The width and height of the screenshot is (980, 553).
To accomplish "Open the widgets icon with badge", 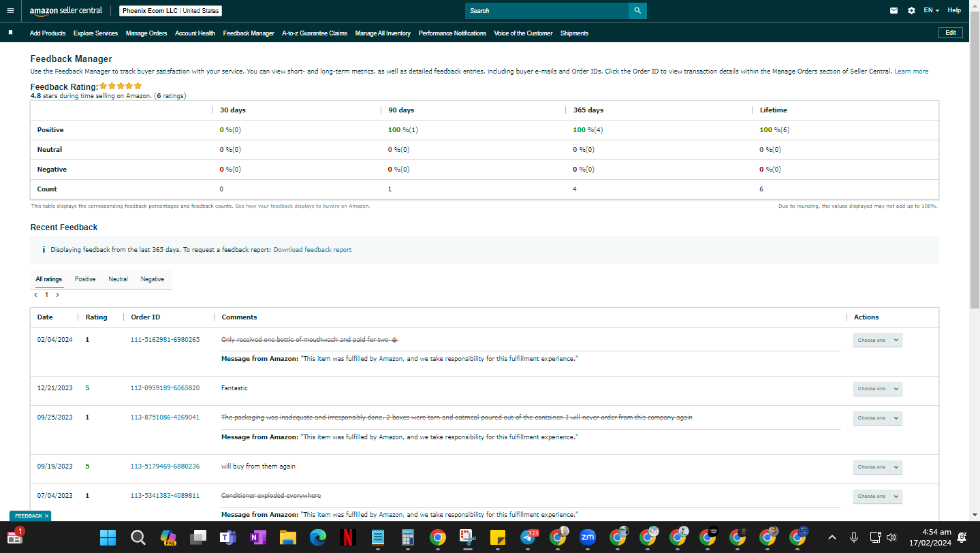I will tap(15, 536).
